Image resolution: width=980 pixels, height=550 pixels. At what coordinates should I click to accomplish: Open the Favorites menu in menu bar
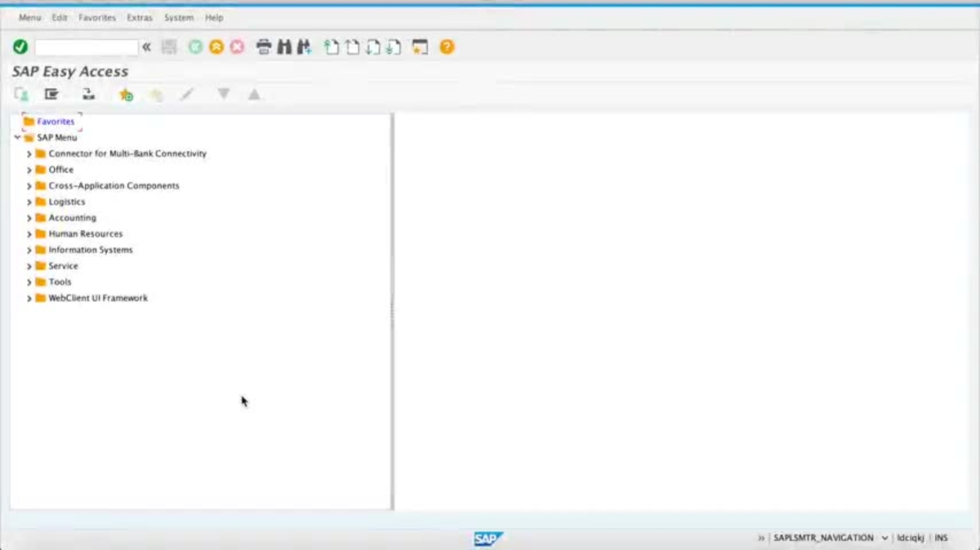97,17
